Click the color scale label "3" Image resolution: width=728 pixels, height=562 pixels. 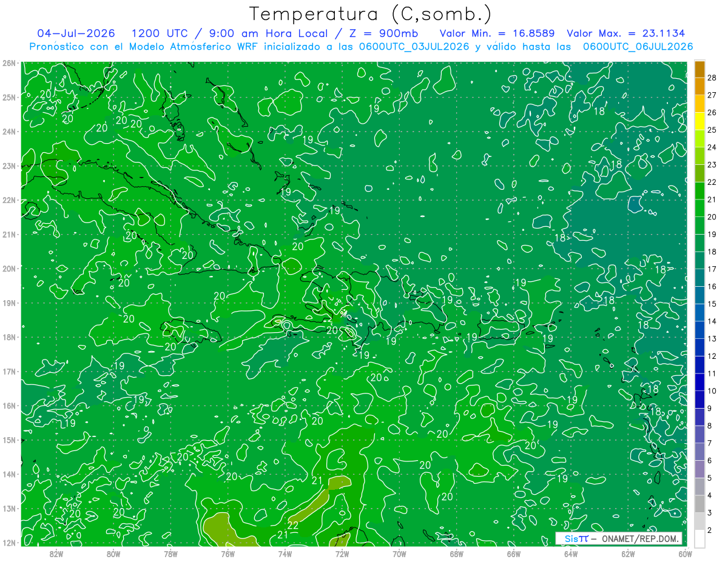[710, 513]
